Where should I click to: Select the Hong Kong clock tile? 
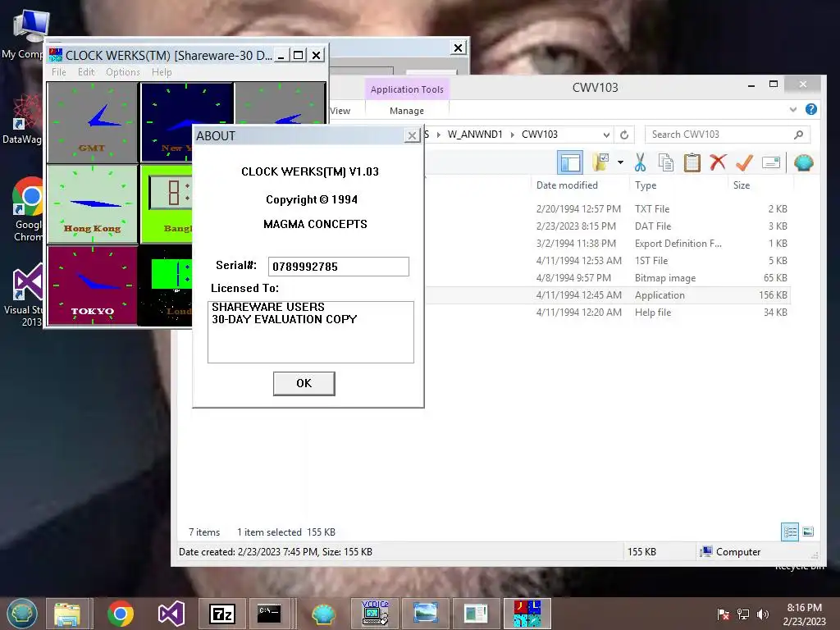click(x=92, y=204)
